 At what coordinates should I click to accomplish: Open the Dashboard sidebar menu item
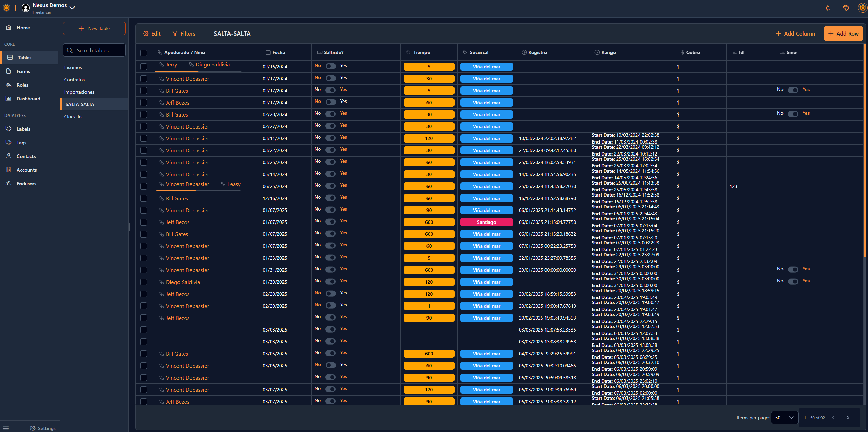(x=28, y=99)
